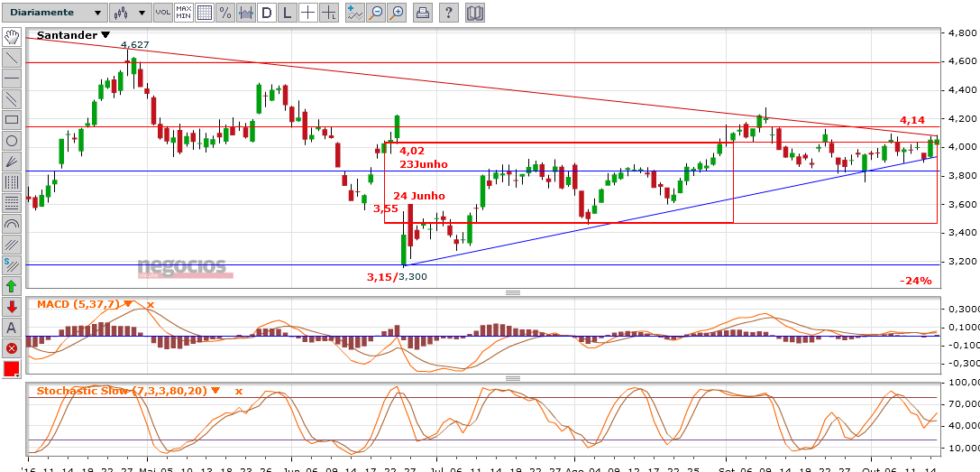
Task: Select the parallel channel lines tool
Action: pos(12,99)
